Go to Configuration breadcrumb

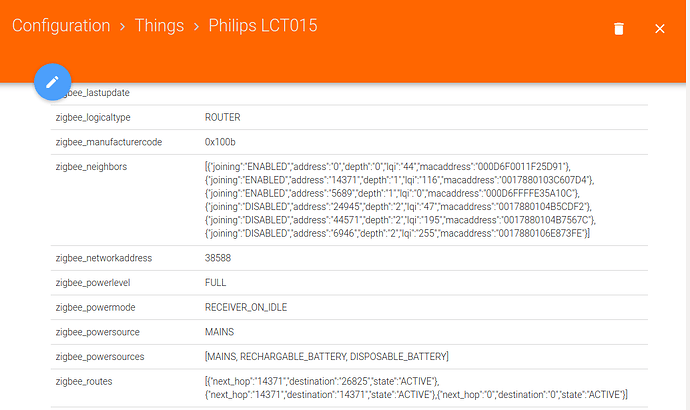61,26
